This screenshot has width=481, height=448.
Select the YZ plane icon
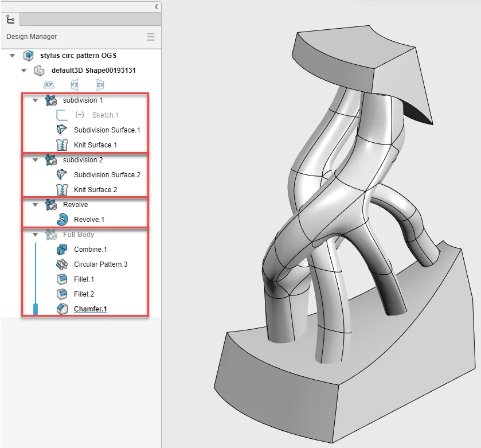click(x=74, y=85)
